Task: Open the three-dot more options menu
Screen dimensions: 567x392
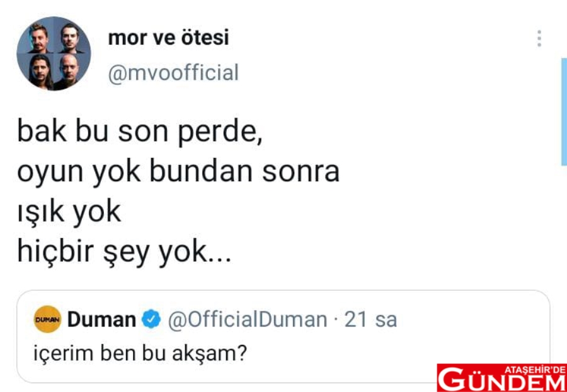Action: (539, 38)
